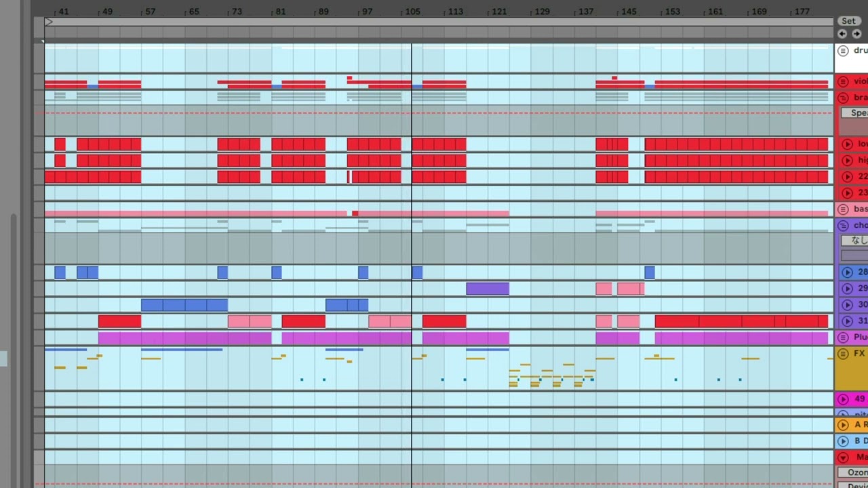868x488 pixels.
Task: Click bar 73 in the ruler
Action: pos(237,12)
